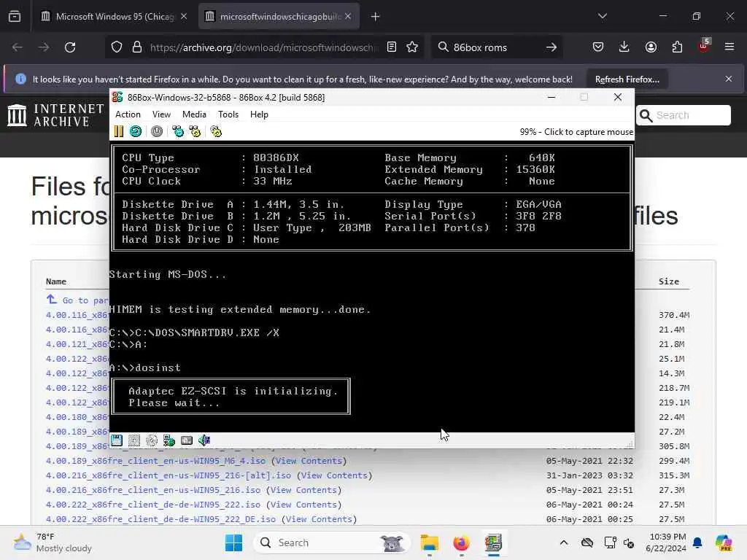Open the weather widget showing 78°F

tap(53, 542)
